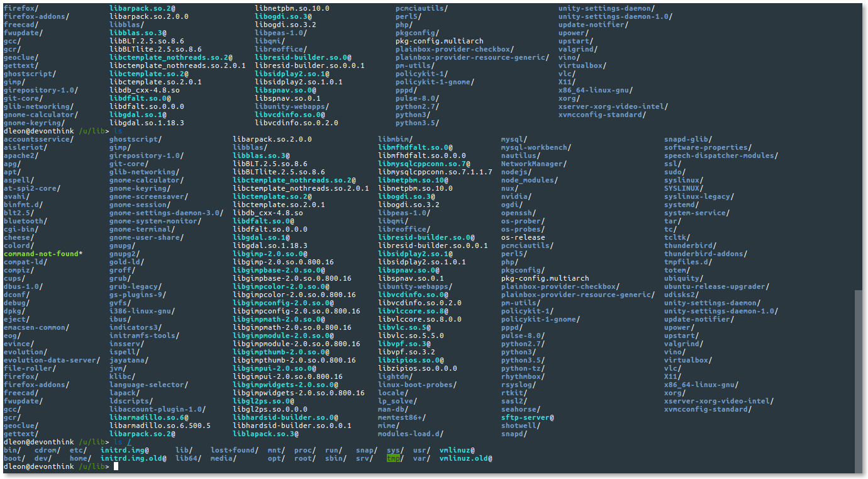This screenshot has height=479, width=868.
Task: Select the binfmt.d/ directory name
Action: pyautogui.click(x=24, y=205)
